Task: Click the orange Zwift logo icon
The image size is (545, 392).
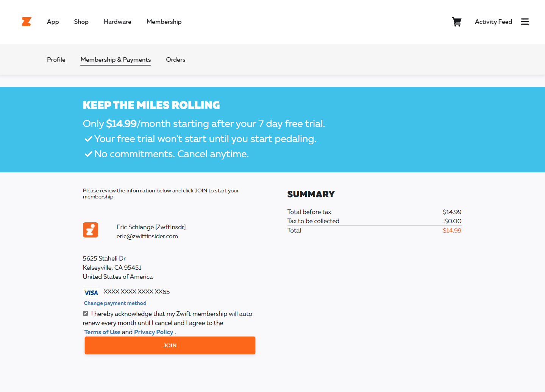Action: click(x=27, y=22)
